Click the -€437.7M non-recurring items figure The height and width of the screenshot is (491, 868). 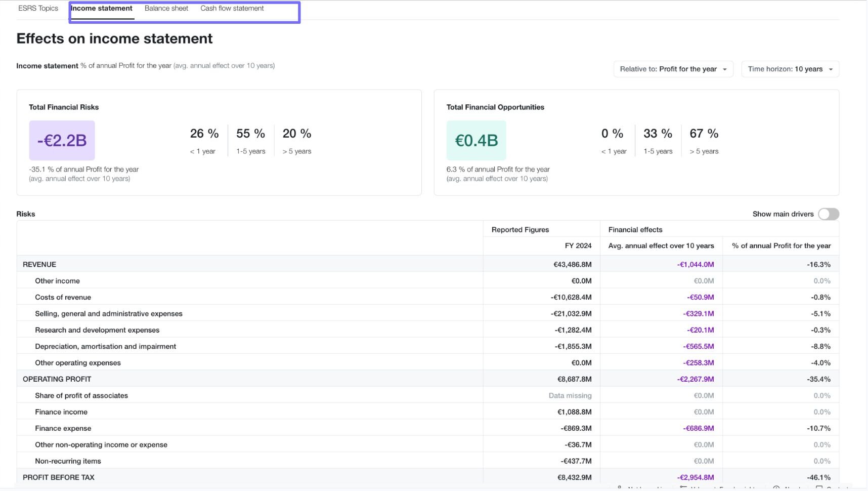[576, 461]
